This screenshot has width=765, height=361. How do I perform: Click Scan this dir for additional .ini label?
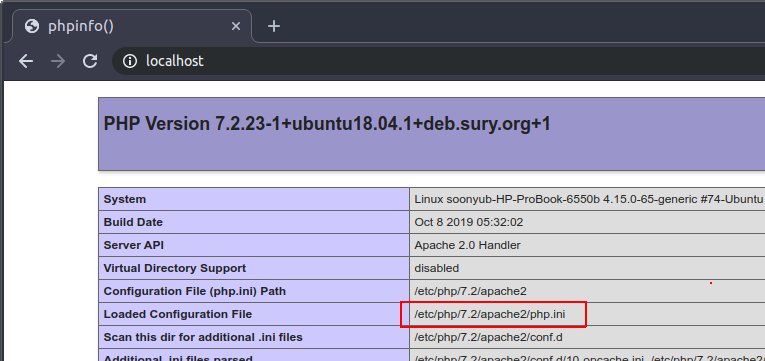point(203,337)
